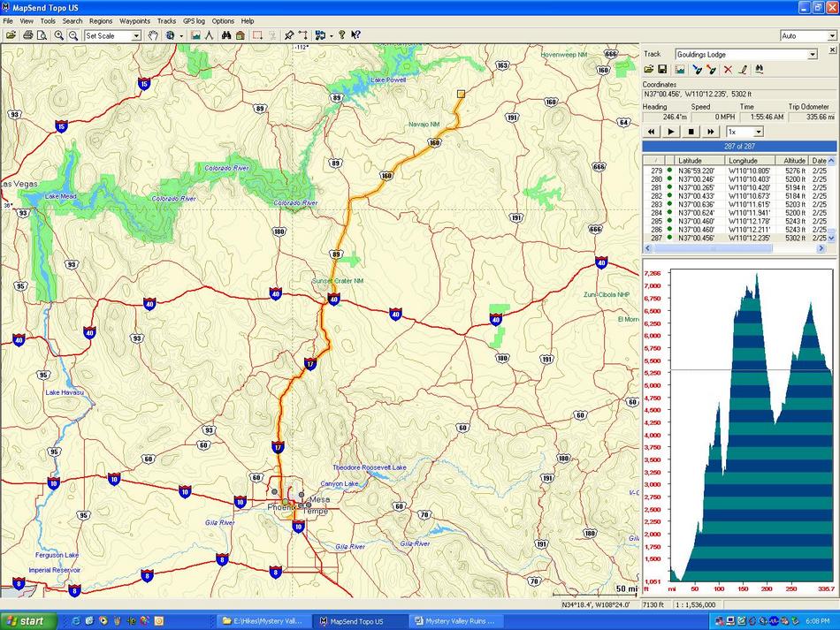Select the path profile compass tool
Viewport: 840px width, 630px height.
coord(209,36)
